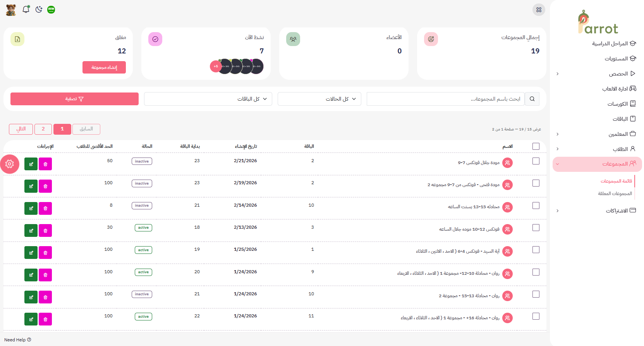Click the user avatar in header
The width and height of the screenshot is (644, 346).
coord(11,10)
